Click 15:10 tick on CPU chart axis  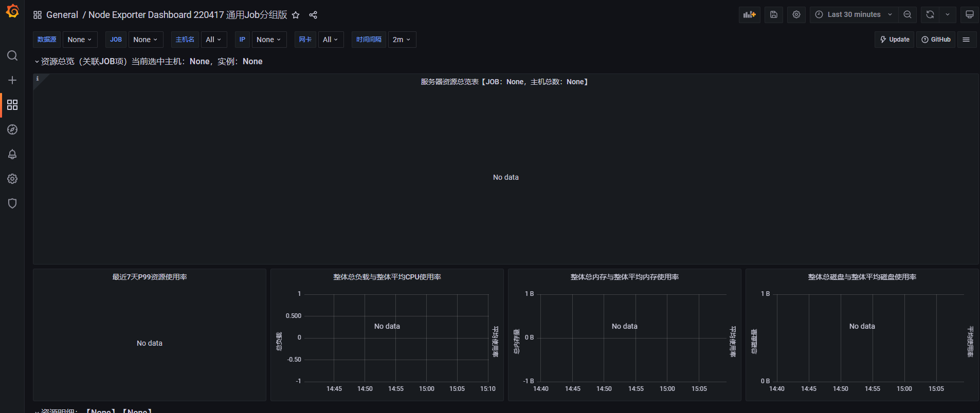[x=488, y=389]
